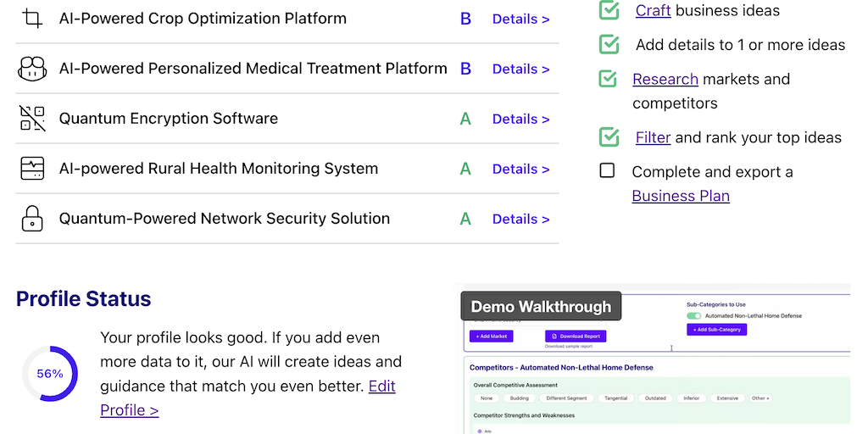Click the padlock icon for Network Security Solution
The width and height of the screenshot is (868, 434).
(x=32, y=219)
